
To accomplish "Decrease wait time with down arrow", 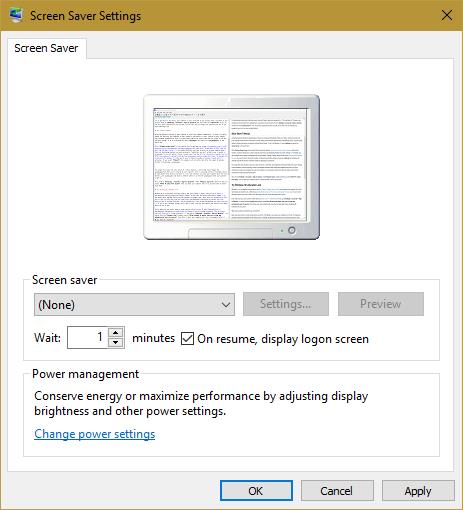I will pyautogui.click(x=116, y=343).
